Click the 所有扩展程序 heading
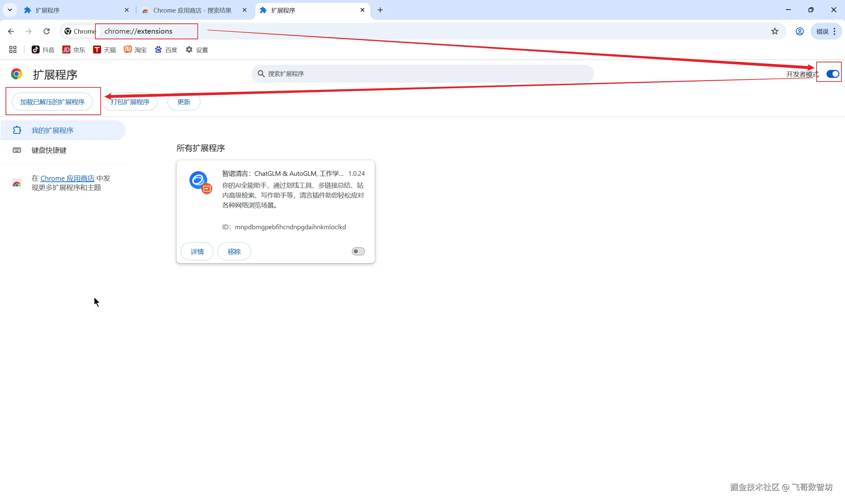Image resolution: width=845 pixels, height=504 pixels. click(x=200, y=148)
